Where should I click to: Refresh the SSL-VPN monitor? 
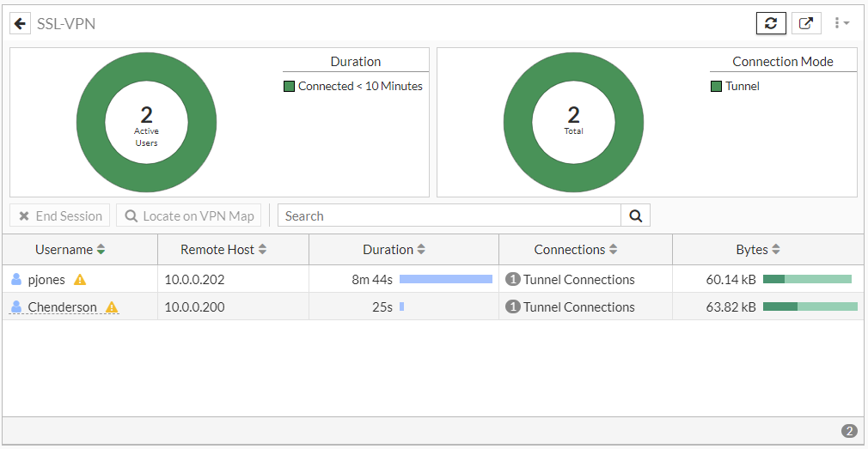(771, 23)
